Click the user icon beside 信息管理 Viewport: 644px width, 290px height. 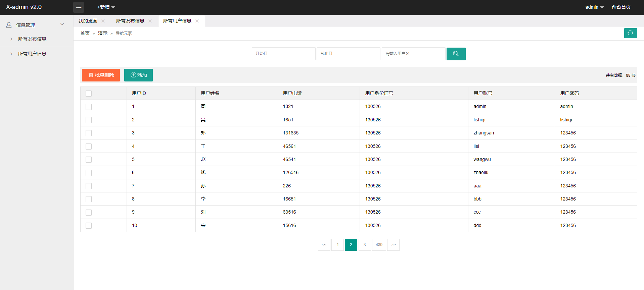[9, 25]
